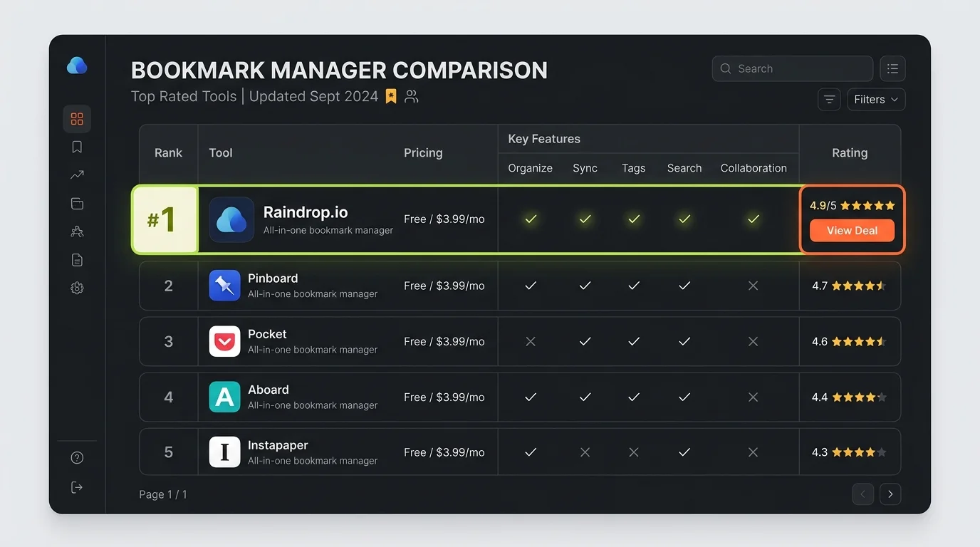
Task: Click the Bookmark Manager Comparison title
Action: [x=339, y=71]
